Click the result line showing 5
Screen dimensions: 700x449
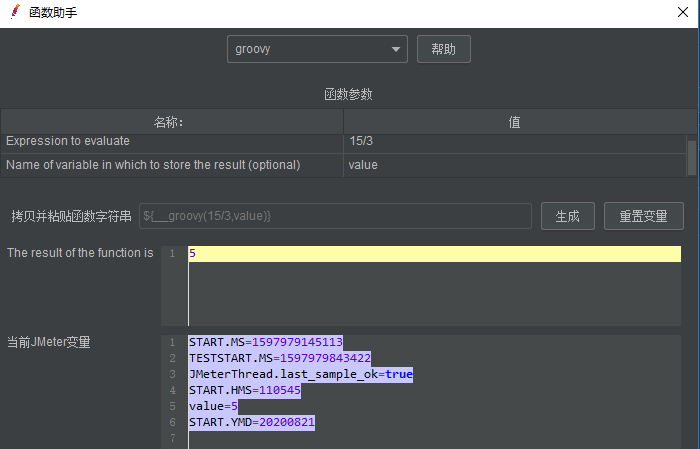pyautogui.click(x=434, y=254)
